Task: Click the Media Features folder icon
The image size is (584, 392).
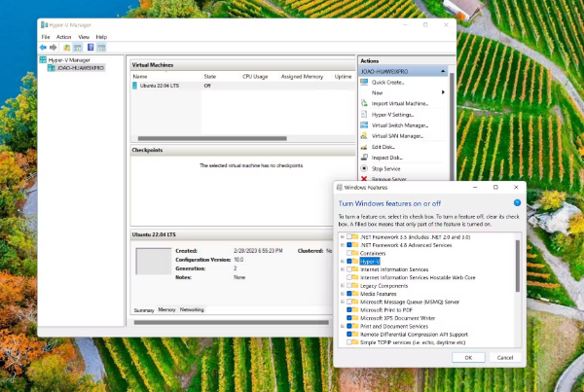Action: (355, 294)
